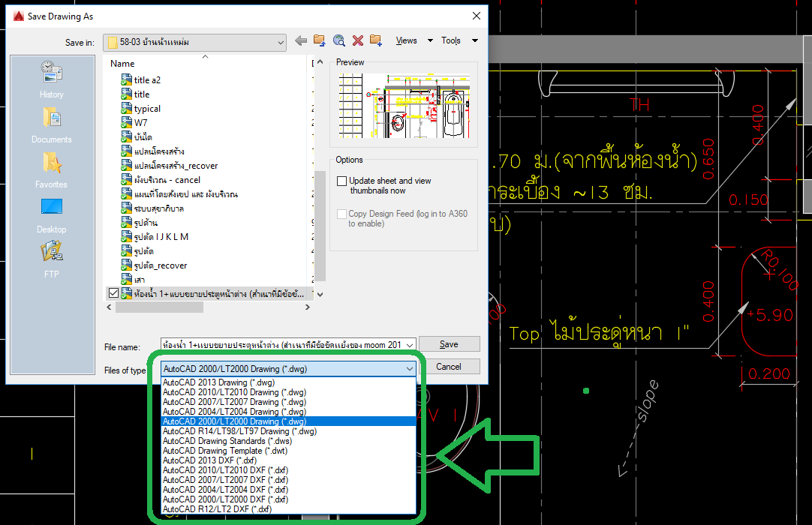Click the drawing icon beside 'title'
812x525 pixels.
(x=126, y=94)
